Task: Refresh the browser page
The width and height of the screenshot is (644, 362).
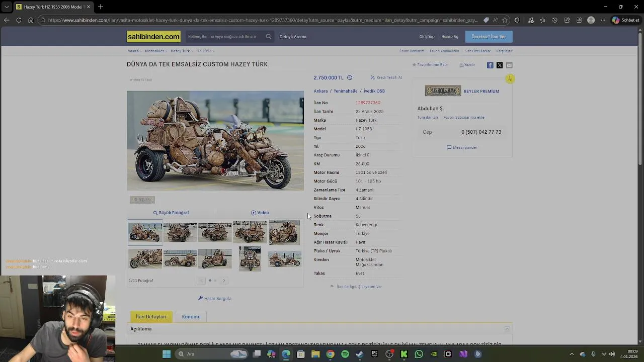Action: [19, 20]
